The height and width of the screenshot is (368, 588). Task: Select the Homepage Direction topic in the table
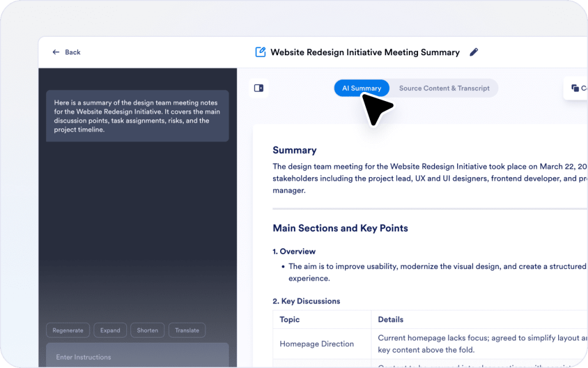[x=316, y=344]
